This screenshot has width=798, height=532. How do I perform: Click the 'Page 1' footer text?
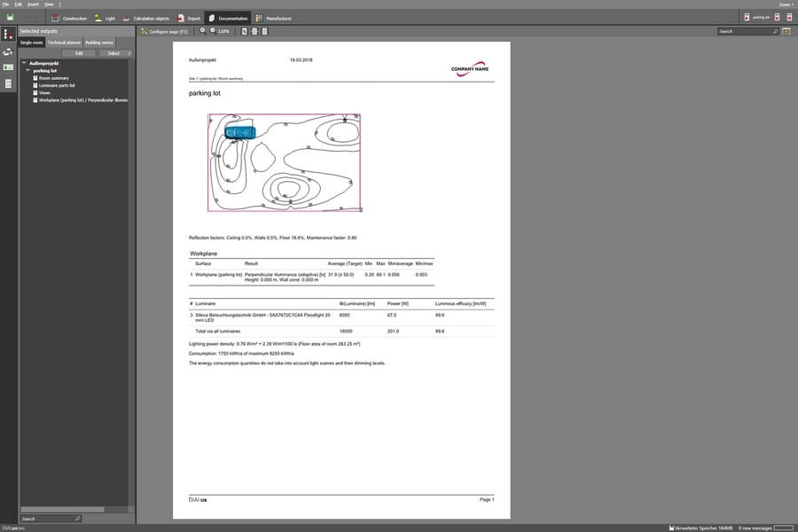[487, 499]
